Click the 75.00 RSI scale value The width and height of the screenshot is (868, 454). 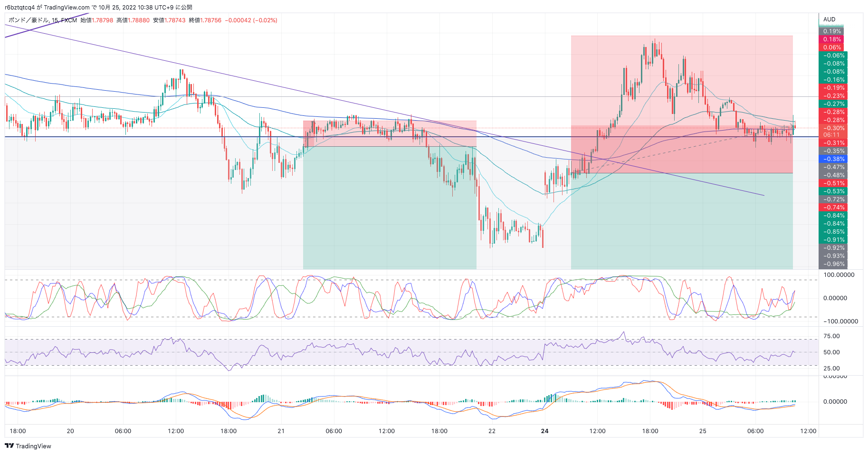(831, 336)
